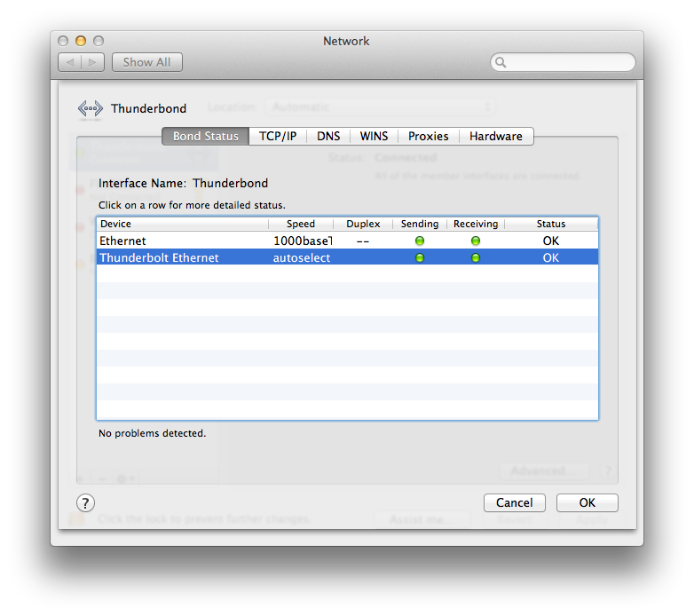Viewport: 694px width, 616px height.
Task: Click Ethernet's green Receiving indicator
Action: pos(476,241)
